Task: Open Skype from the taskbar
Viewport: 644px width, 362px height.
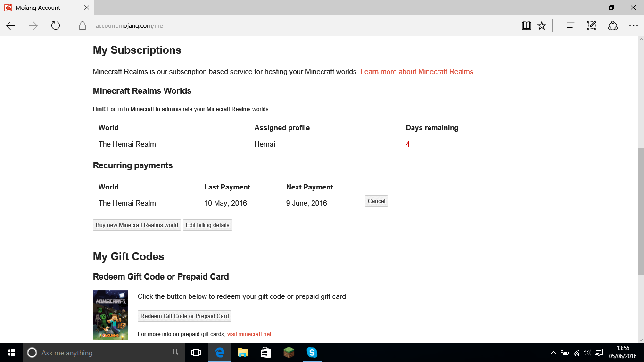Action: (312, 353)
